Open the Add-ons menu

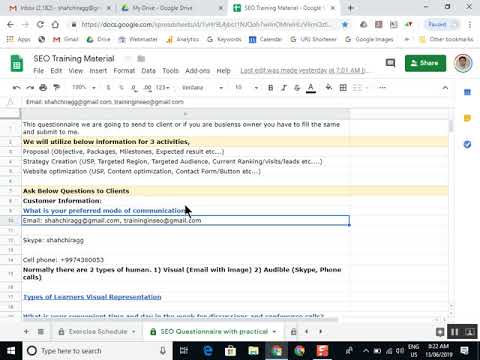197,71
